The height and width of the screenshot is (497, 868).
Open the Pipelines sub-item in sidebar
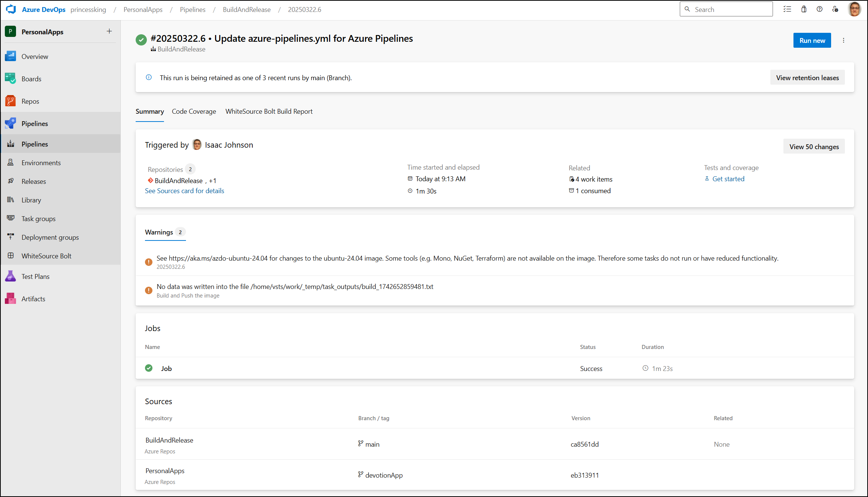click(x=60, y=144)
